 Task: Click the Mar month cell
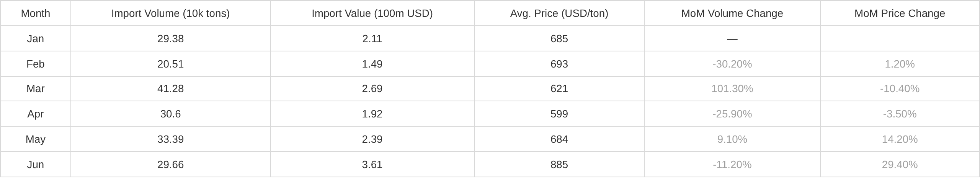(36, 89)
